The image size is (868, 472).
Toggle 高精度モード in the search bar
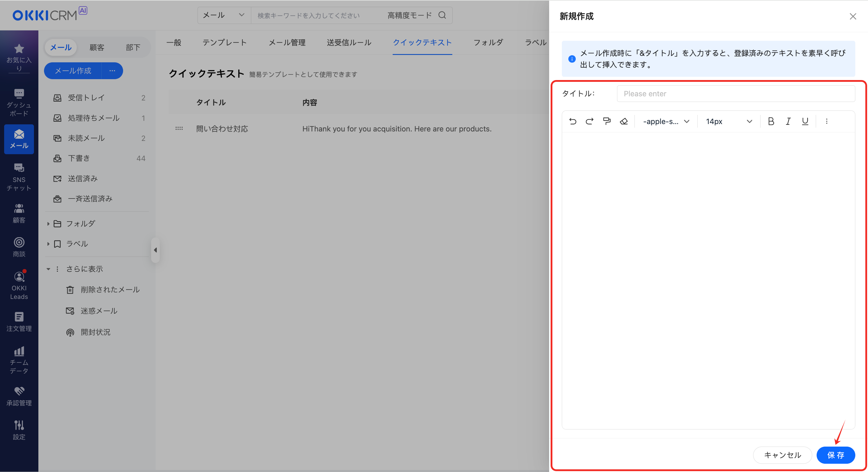409,16
